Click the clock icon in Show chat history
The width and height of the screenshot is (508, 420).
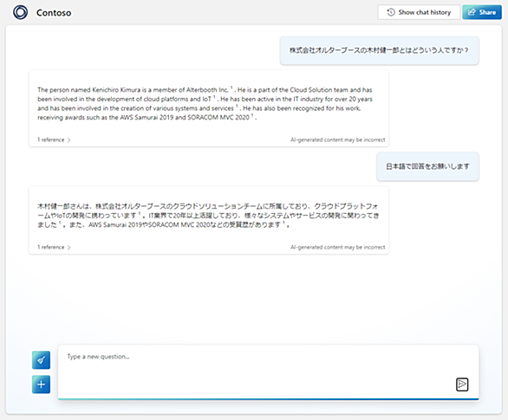(x=391, y=12)
